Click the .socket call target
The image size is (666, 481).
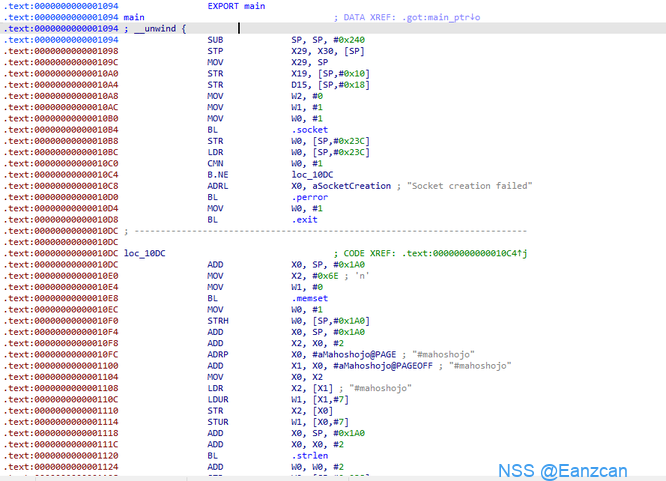point(309,129)
